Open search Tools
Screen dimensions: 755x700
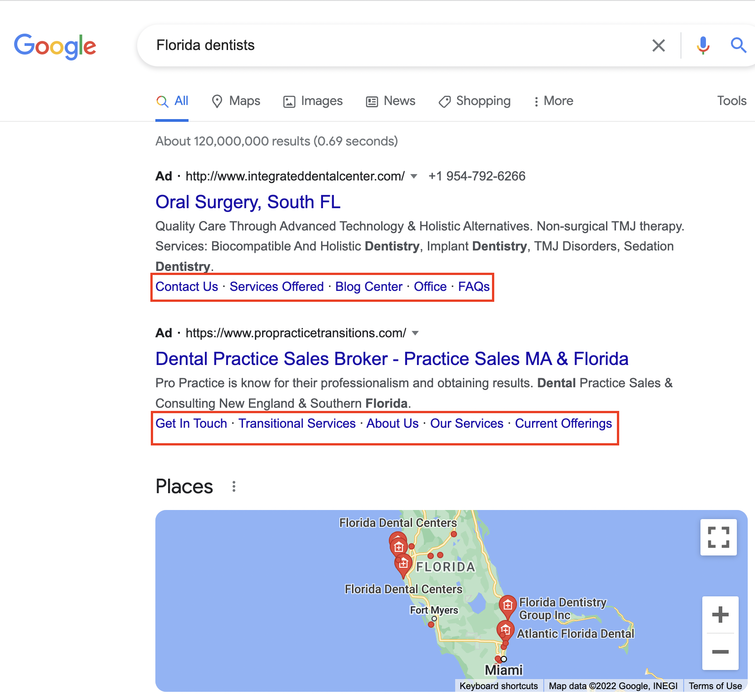(x=731, y=101)
